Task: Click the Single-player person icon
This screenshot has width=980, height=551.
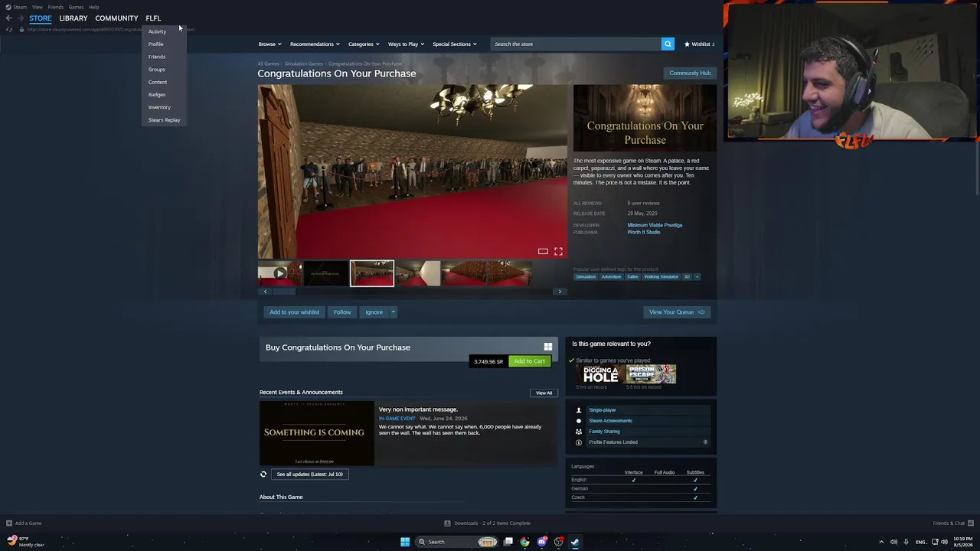Action: [579, 410]
